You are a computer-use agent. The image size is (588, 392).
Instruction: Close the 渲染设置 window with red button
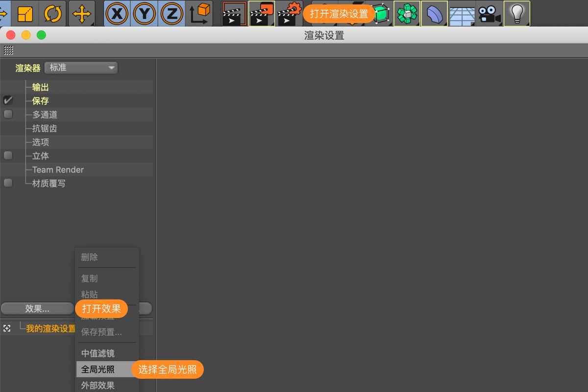point(11,35)
